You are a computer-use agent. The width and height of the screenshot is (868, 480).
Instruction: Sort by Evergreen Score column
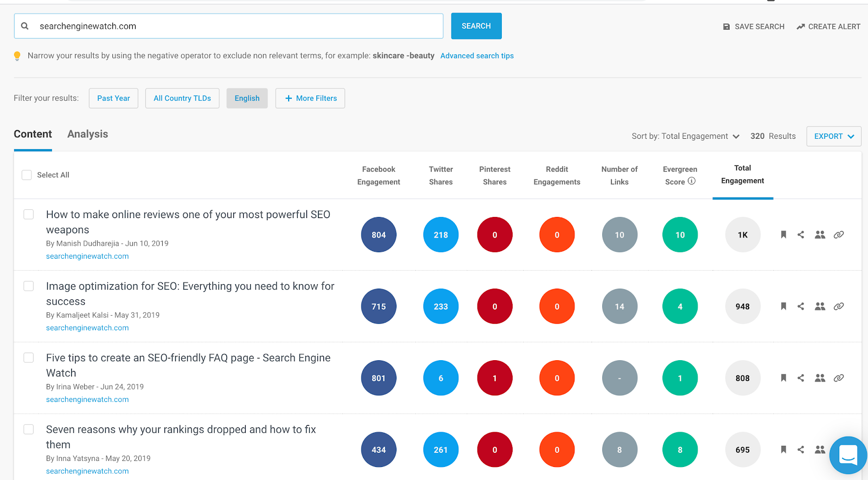click(680, 176)
